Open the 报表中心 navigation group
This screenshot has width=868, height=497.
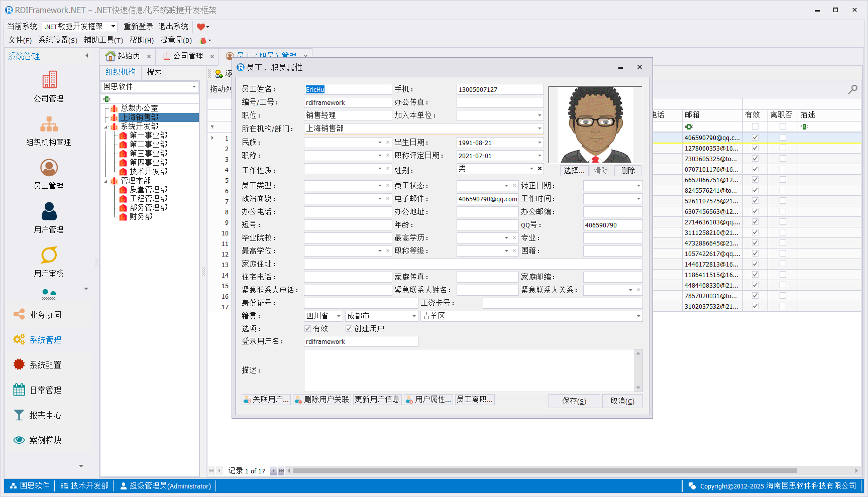click(x=45, y=415)
